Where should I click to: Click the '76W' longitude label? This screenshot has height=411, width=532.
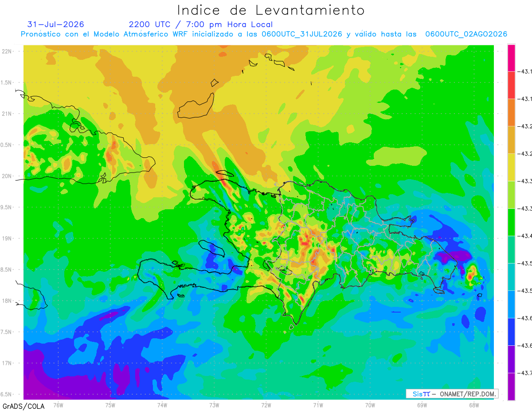click(x=59, y=405)
